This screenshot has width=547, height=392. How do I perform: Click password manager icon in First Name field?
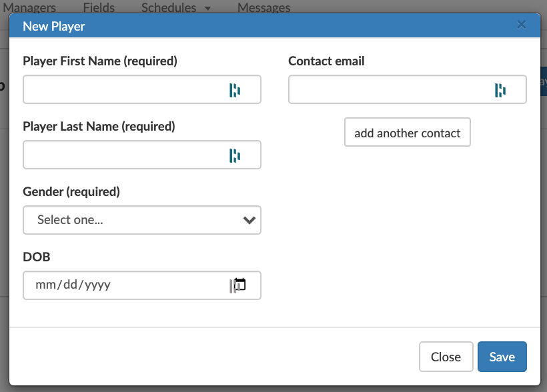[235, 90]
